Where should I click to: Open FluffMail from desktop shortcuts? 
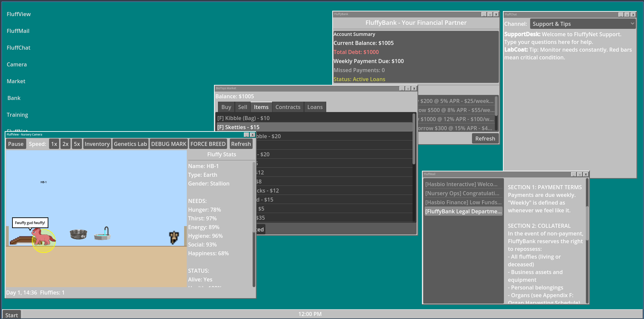pos(18,31)
